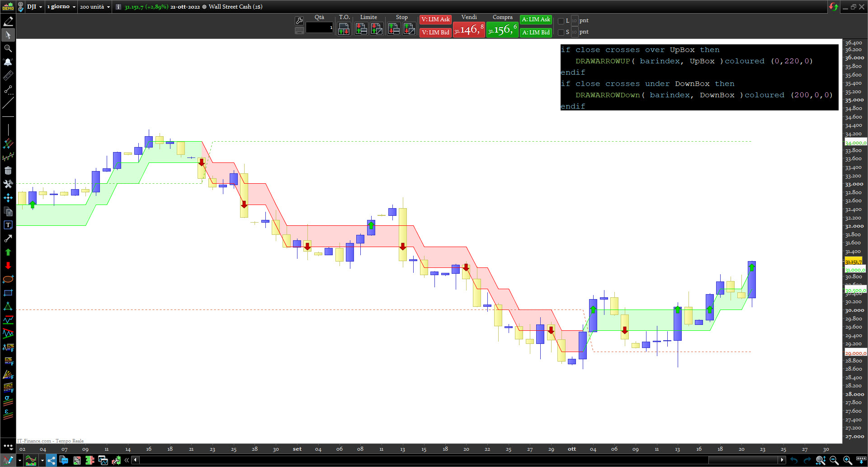Select the horizontal line tool
This screenshot has height=467, width=868.
(8, 117)
